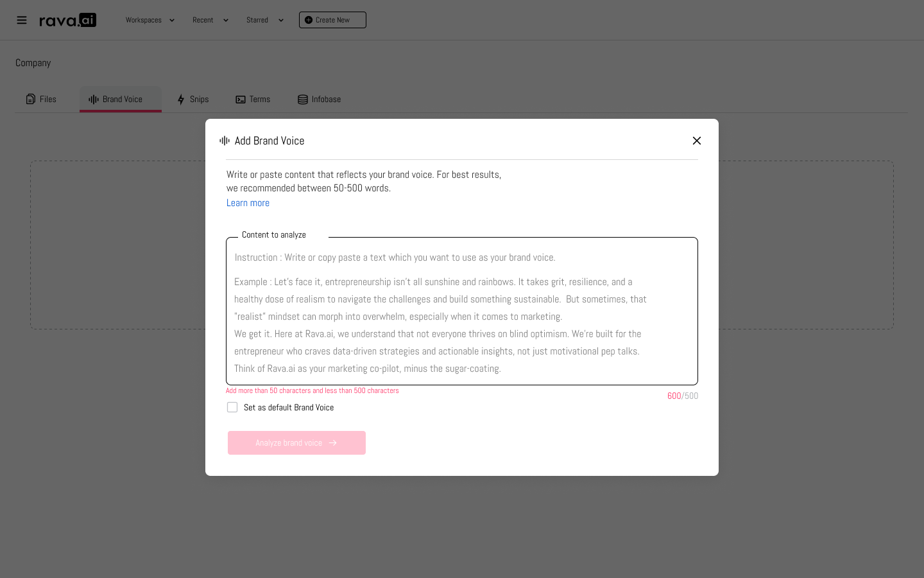Close the Add Brand Voice dialog
The height and width of the screenshot is (578, 924).
click(x=697, y=141)
